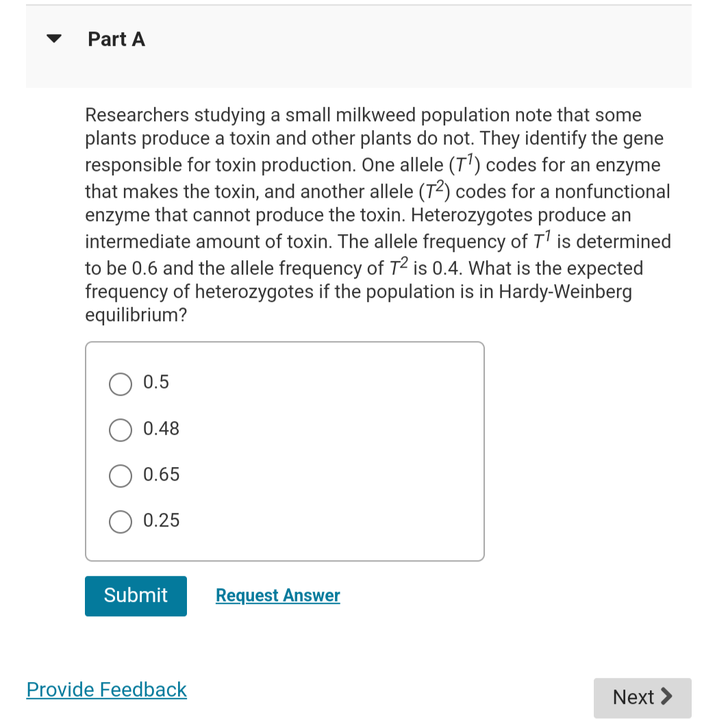Click the chevron arrow inside Next

point(667,697)
